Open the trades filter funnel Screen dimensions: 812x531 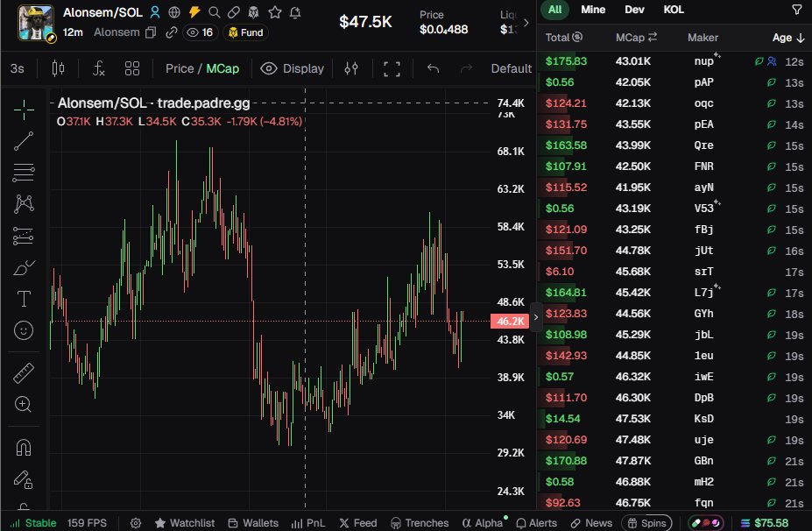[797, 10]
